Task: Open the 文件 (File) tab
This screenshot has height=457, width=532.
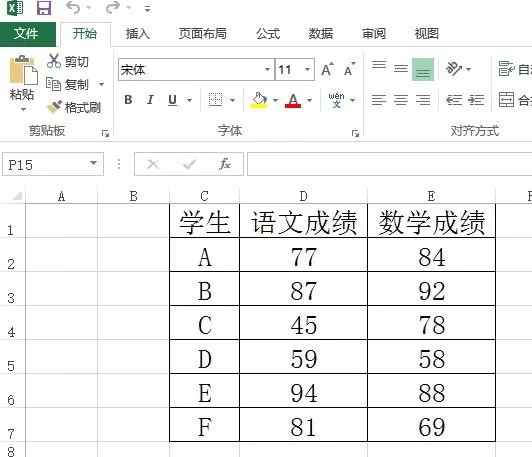Action: (28, 34)
